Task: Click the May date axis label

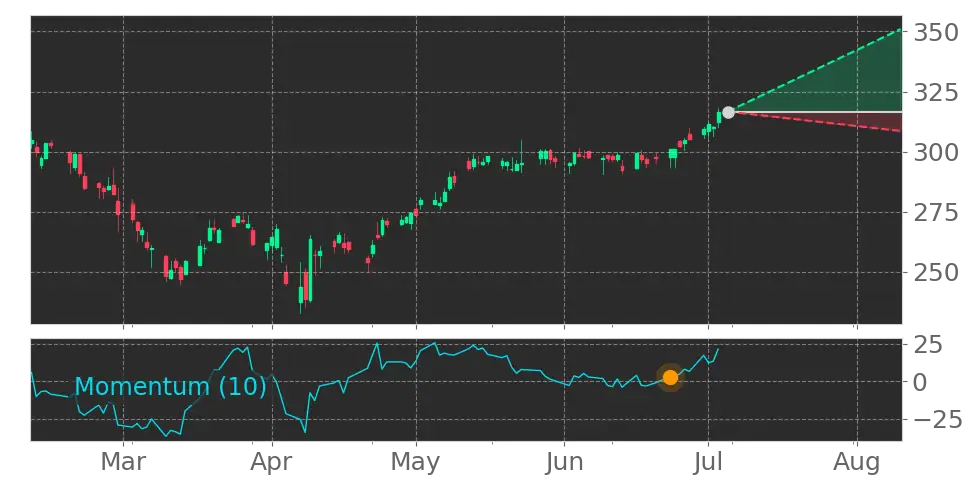Action: point(417,462)
